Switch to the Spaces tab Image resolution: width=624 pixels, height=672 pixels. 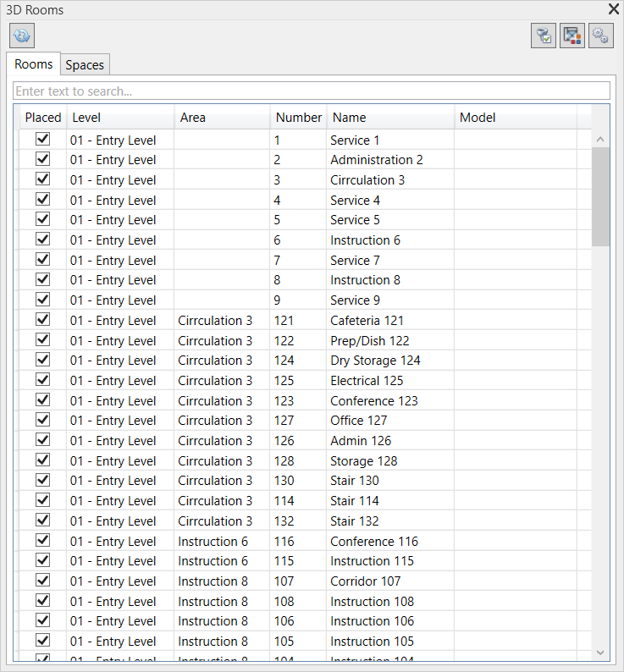coord(85,65)
